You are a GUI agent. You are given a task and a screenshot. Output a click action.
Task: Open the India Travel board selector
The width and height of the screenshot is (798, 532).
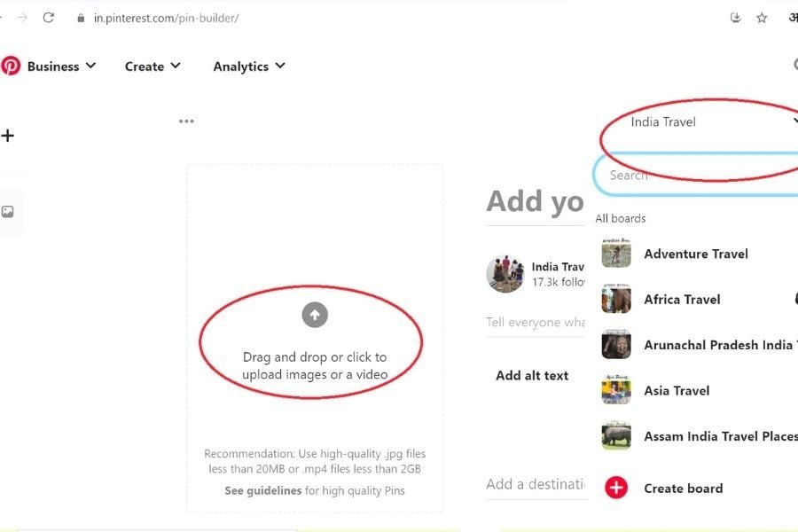click(x=700, y=122)
